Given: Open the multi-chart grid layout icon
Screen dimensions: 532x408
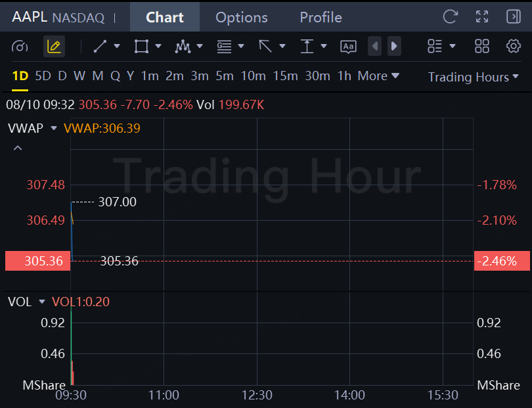Looking at the screenshot, I should [482, 46].
